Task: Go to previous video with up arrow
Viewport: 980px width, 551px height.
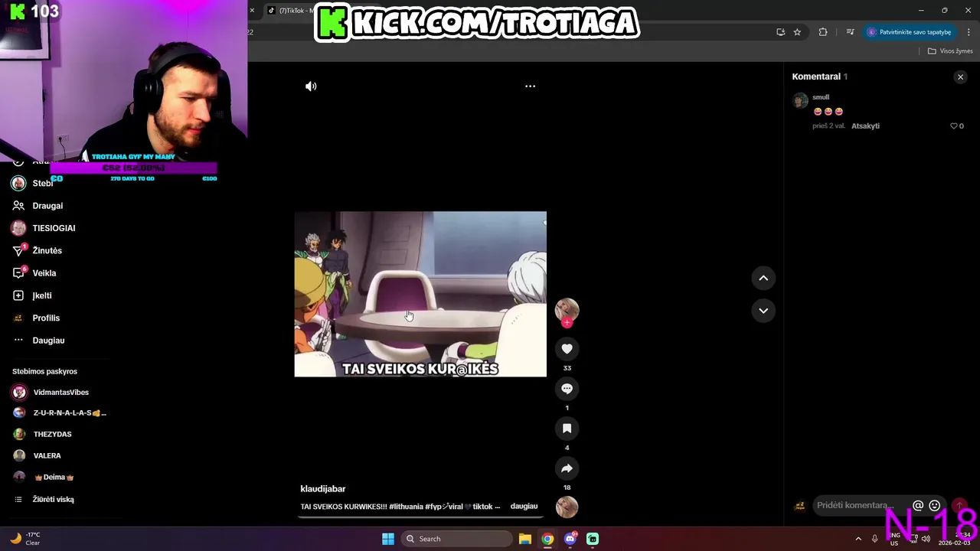Action: 763,279
